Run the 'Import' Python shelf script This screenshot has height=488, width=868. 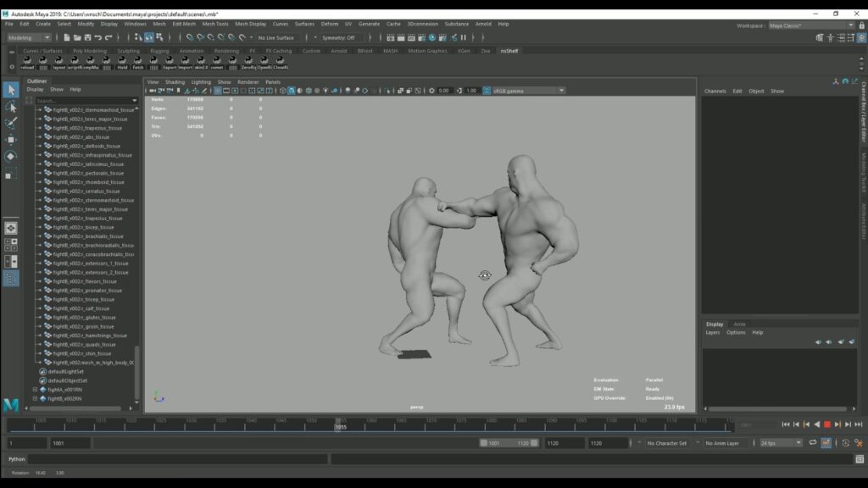185,63
